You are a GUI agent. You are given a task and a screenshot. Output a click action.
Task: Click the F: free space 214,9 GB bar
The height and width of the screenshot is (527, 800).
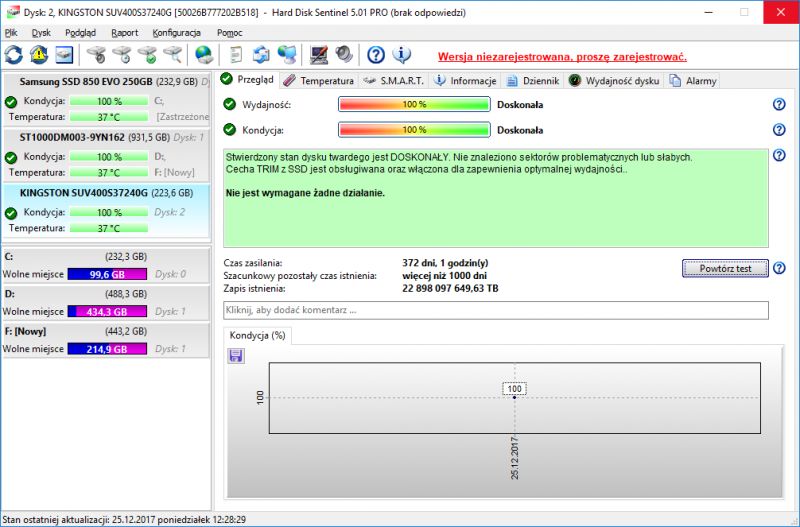click(107, 349)
